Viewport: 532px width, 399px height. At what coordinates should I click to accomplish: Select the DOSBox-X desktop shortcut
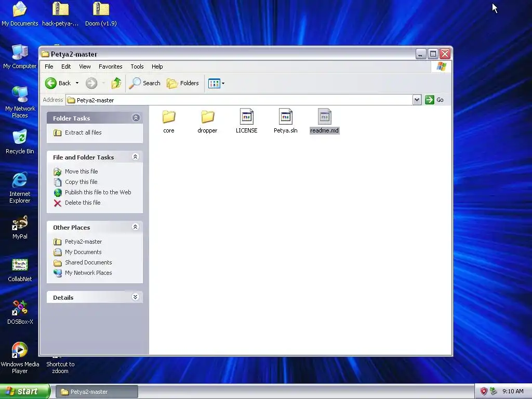pos(20,312)
